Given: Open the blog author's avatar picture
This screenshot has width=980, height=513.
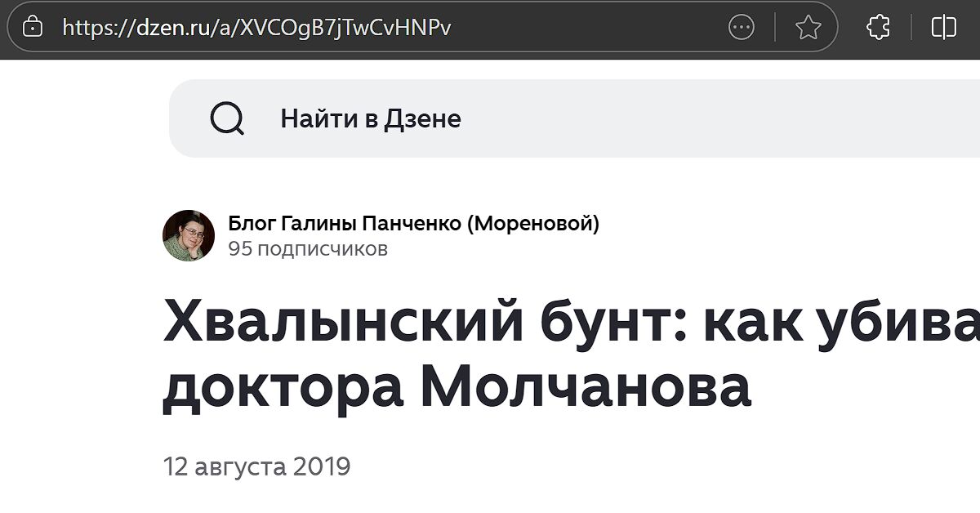Looking at the screenshot, I should point(189,235).
